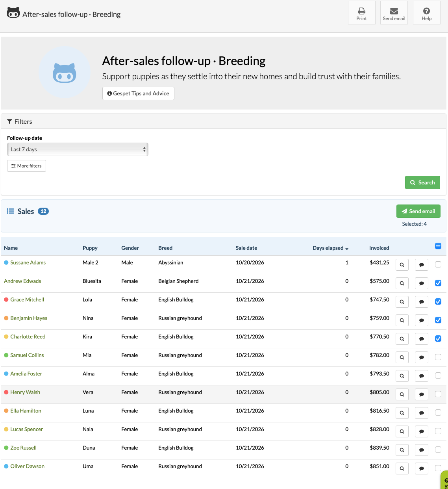Click the Sale date column header
Viewport: 448px width, 489px height.
click(x=246, y=248)
